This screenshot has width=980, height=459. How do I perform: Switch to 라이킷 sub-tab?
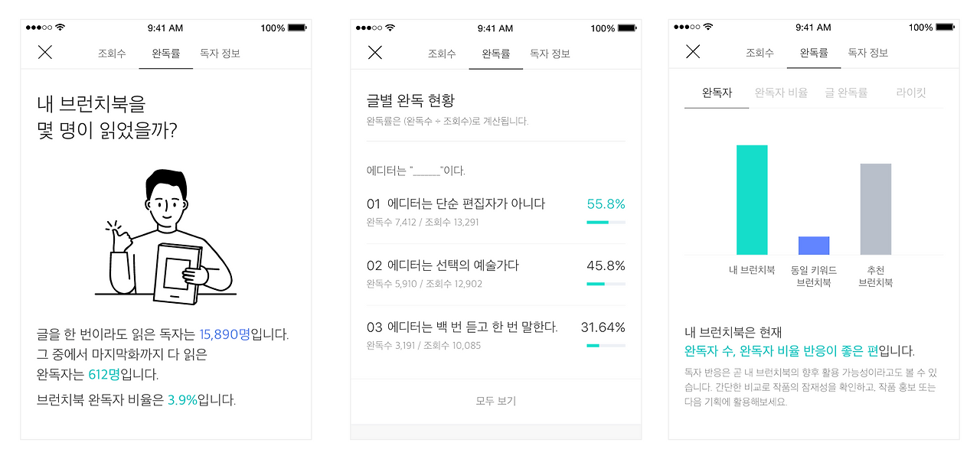pos(911,93)
